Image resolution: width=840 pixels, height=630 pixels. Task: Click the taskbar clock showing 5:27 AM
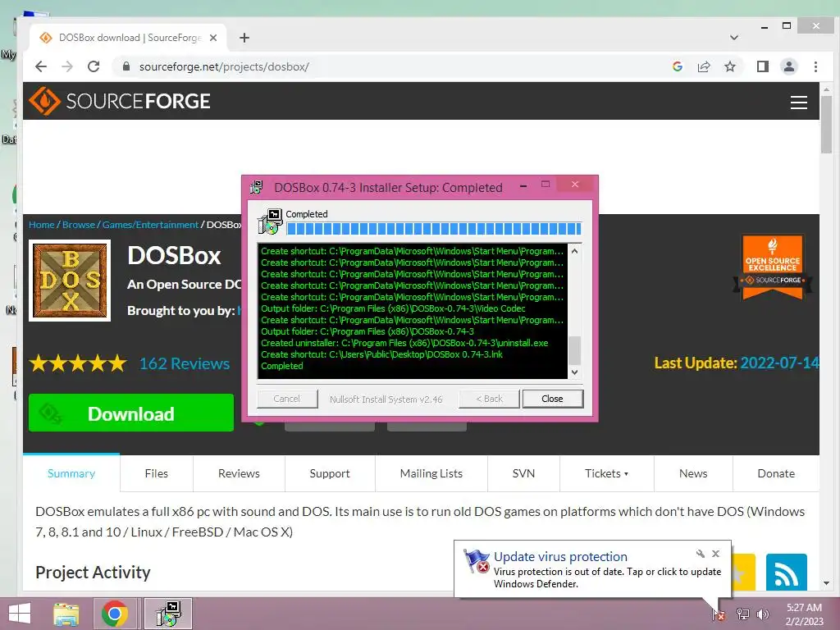tap(804, 614)
